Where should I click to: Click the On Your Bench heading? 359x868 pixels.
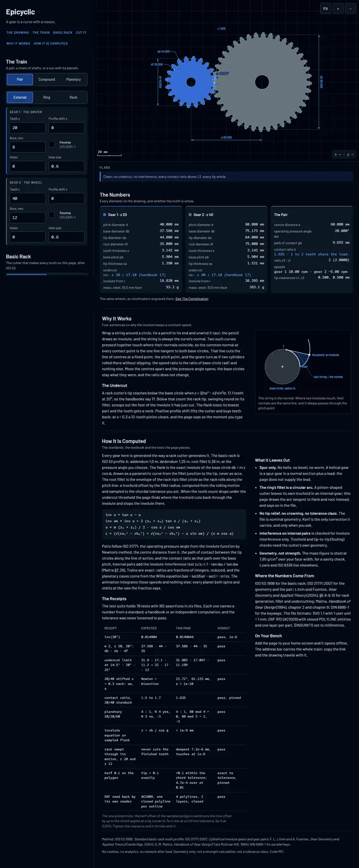[x=268, y=636]
